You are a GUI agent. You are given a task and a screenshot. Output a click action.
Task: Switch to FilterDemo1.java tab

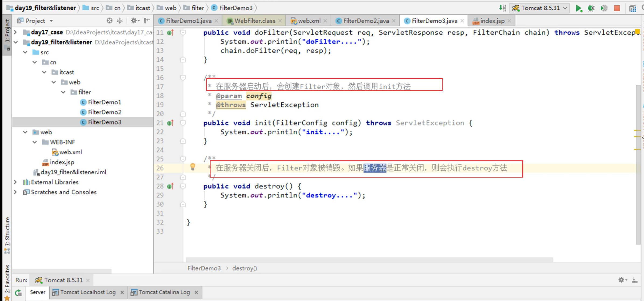tap(188, 21)
